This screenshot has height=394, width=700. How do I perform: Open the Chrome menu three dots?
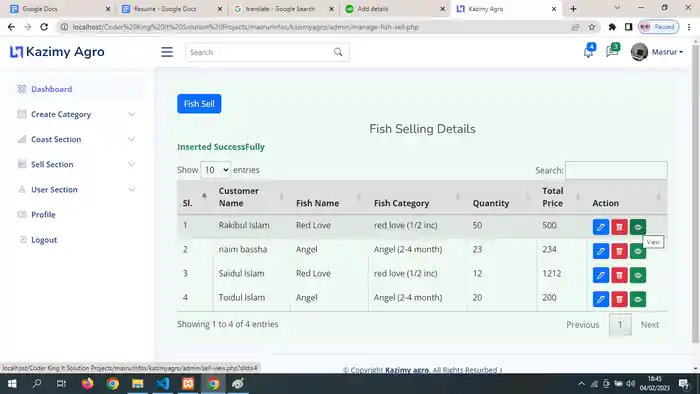[x=689, y=27]
